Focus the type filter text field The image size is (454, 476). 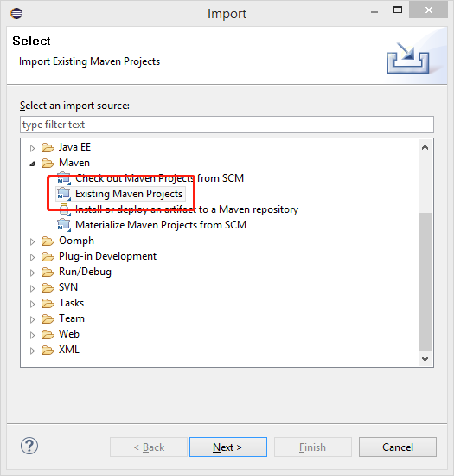coord(227,125)
